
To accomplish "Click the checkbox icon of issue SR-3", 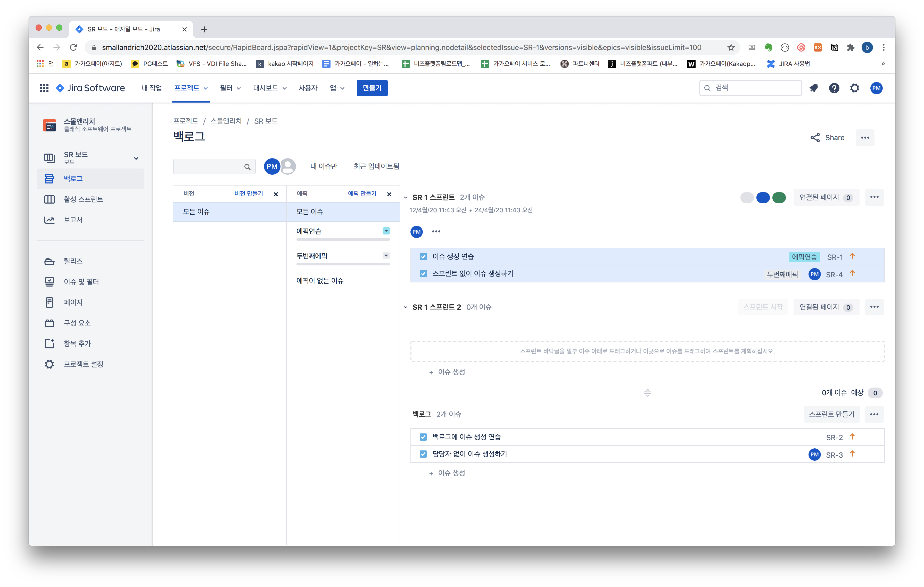I will [x=423, y=454].
